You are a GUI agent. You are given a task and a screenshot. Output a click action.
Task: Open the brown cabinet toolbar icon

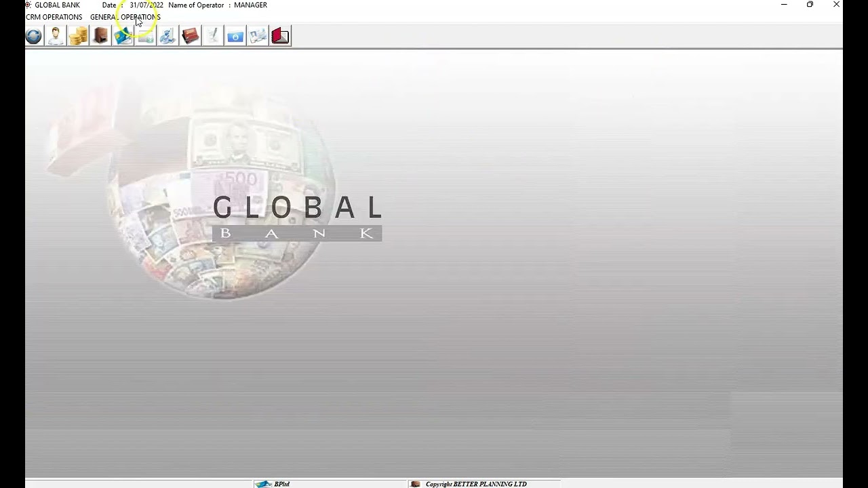100,36
